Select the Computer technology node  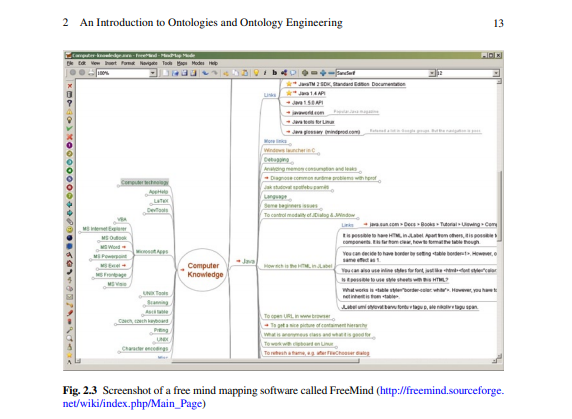(x=145, y=182)
